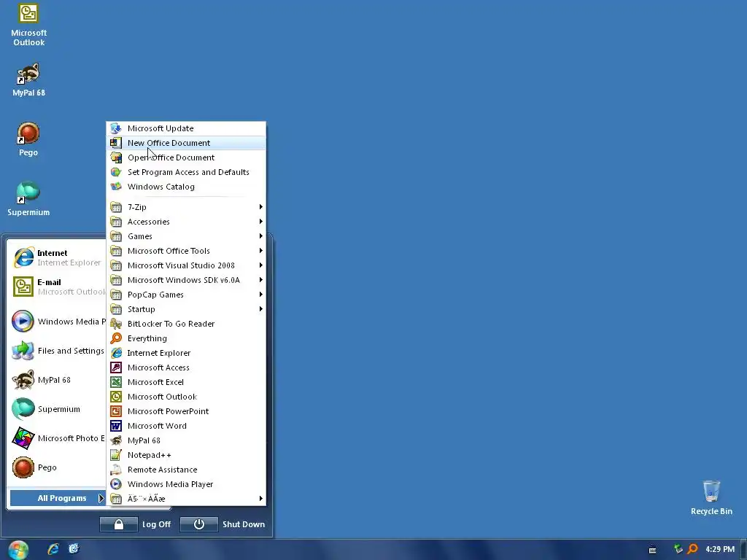
Task: Select Supermium desktop shortcut
Action: [28, 200]
